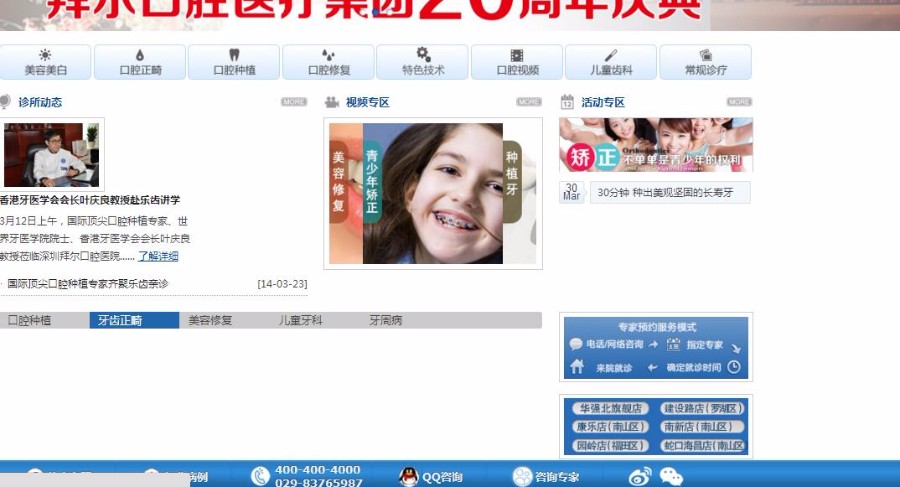Click the camera icon beside 视频专区

point(332,102)
